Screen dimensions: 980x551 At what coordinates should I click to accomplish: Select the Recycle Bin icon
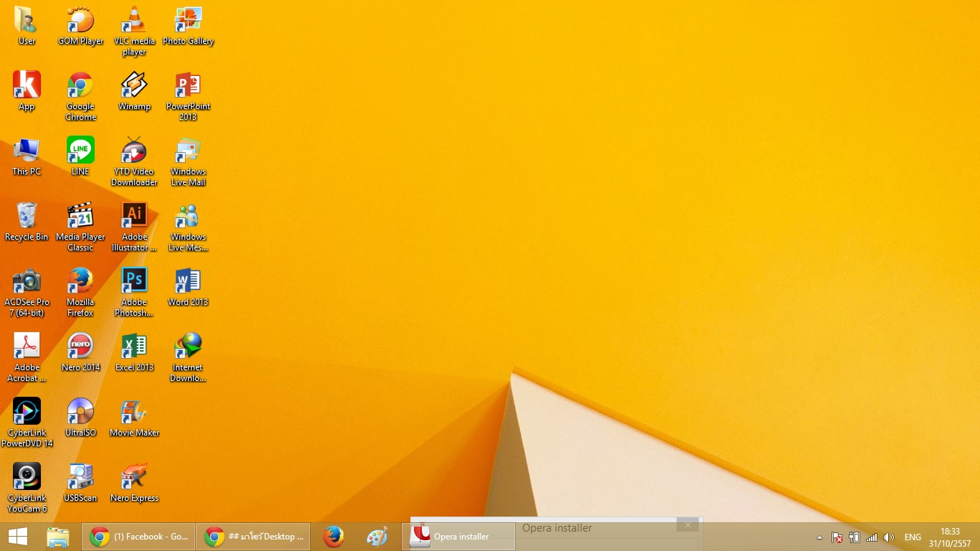[27, 222]
